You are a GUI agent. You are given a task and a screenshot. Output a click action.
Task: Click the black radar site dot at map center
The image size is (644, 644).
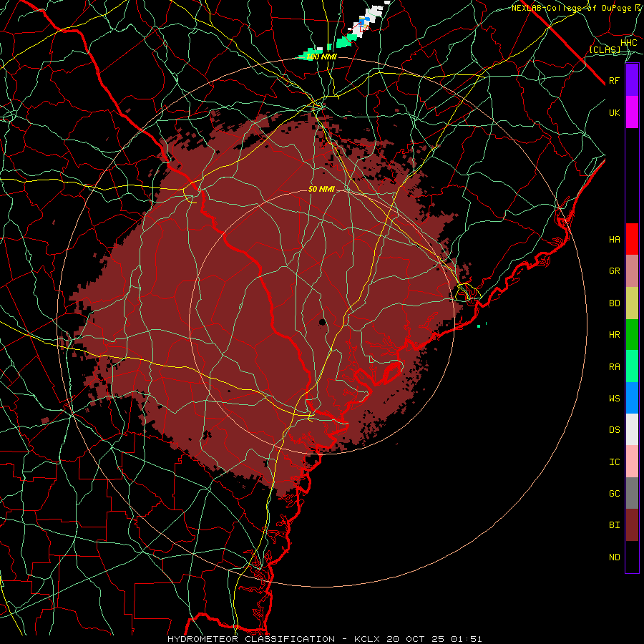323,321
